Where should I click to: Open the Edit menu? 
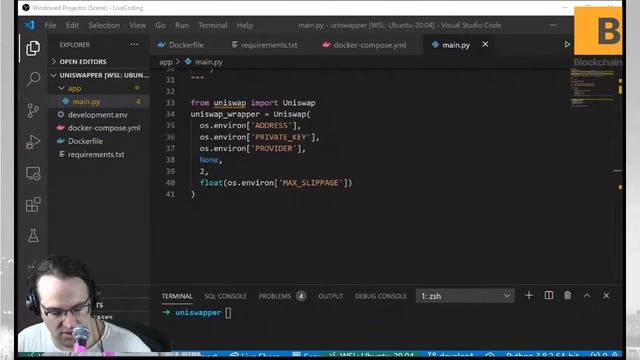[72, 25]
